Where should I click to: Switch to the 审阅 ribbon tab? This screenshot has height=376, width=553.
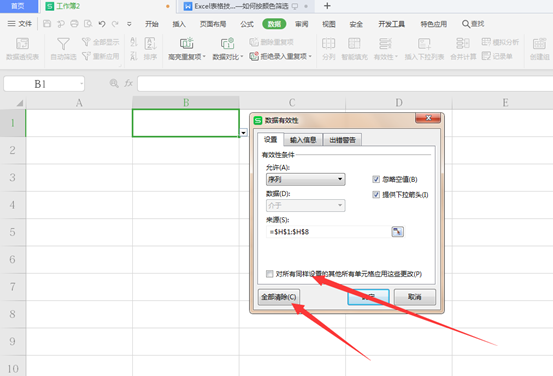(302, 24)
